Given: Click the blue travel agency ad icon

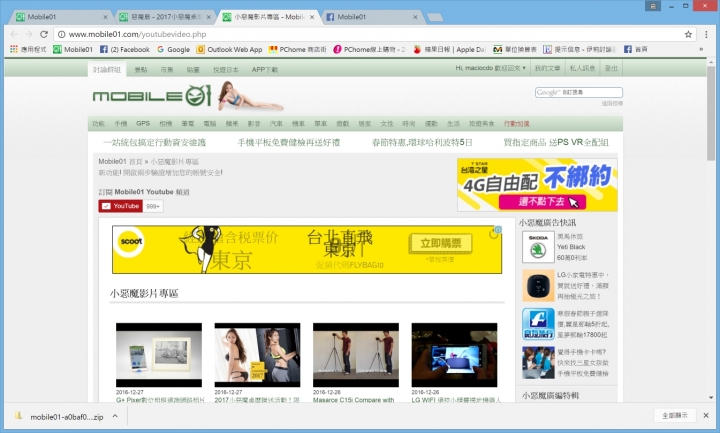Looking at the screenshot, I should [538, 324].
